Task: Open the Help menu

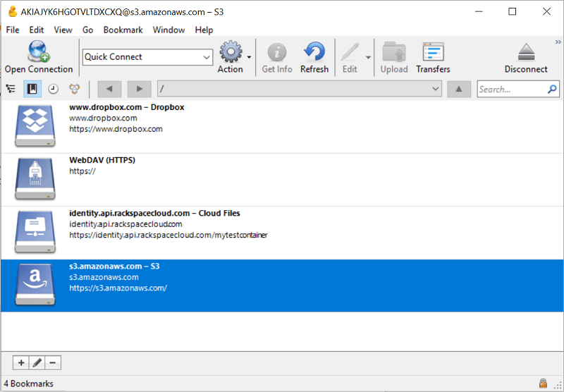Action: 204,30
